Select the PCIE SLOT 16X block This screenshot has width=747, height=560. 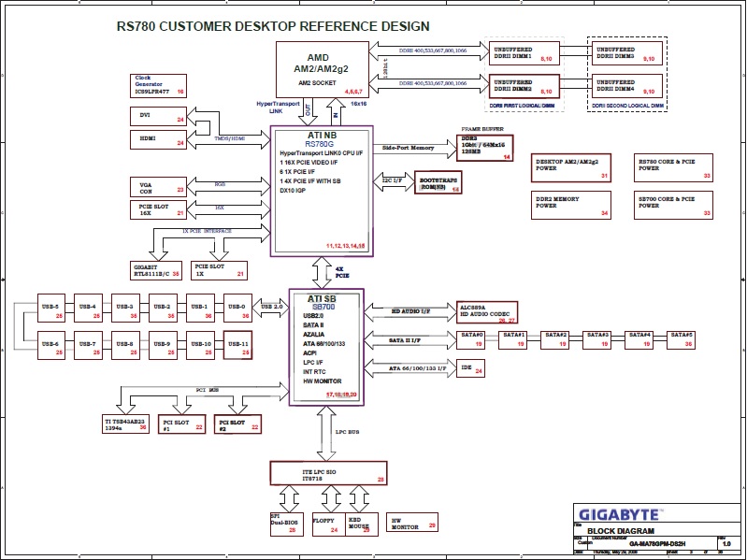pyautogui.click(x=158, y=210)
